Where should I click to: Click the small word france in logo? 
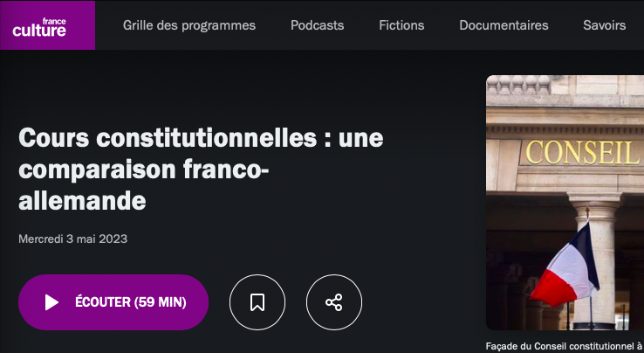point(54,21)
